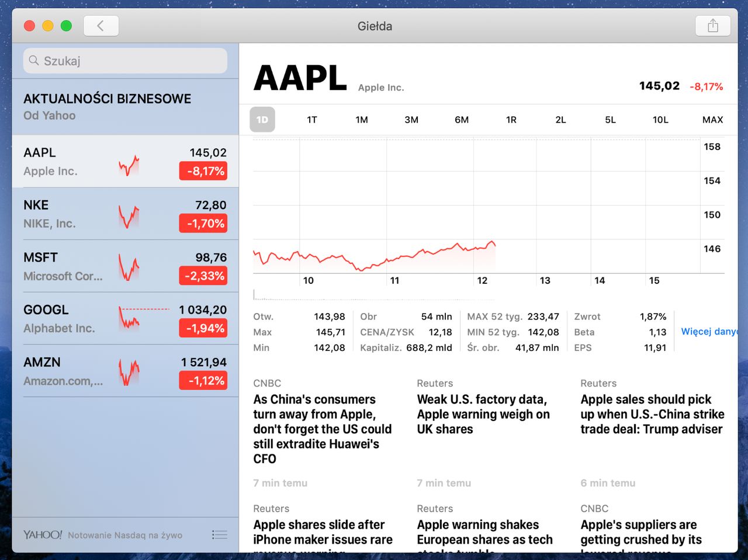Select Alphabet Inc. in watchlist
Screen dimensions: 748x560
coord(125,319)
